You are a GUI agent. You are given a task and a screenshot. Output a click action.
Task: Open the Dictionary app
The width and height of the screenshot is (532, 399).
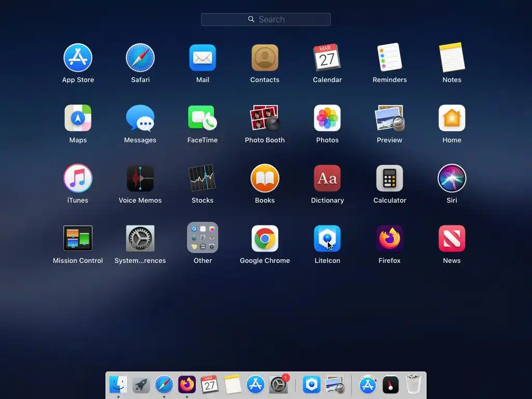(x=327, y=178)
